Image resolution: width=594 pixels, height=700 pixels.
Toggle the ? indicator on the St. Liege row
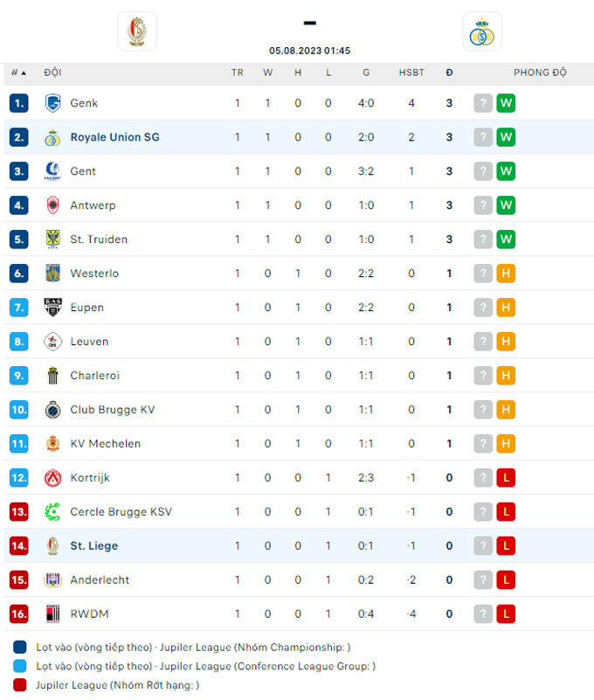pos(482,545)
